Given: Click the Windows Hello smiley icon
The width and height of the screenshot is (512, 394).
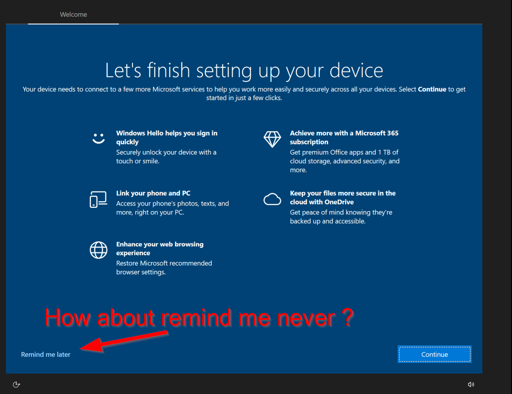Looking at the screenshot, I should click(98, 138).
